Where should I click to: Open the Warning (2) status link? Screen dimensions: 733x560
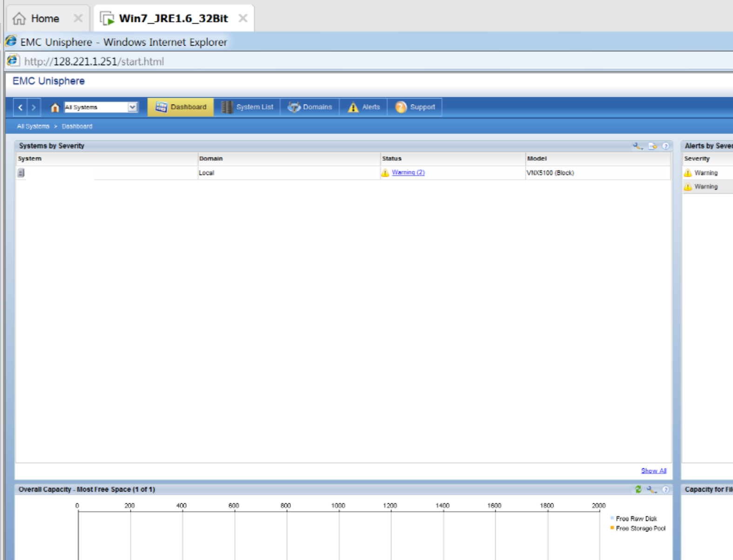pyautogui.click(x=408, y=173)
